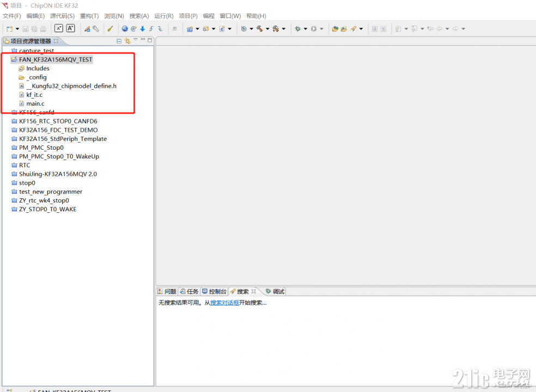Image resolution: width=536 pixels, height=392 pixels.
Task: Open the New file dropdown arrow
Action: (x=17, y=29)
